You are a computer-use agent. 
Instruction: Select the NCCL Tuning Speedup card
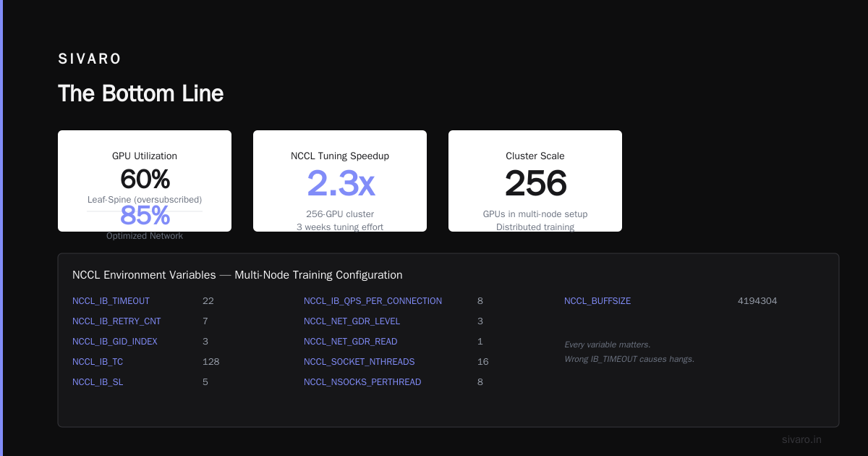[340, 181]
